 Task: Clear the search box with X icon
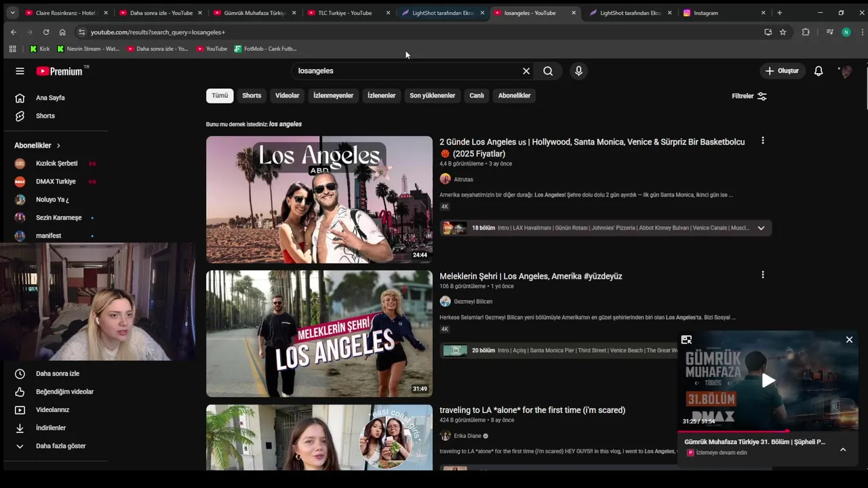[526, 70]
